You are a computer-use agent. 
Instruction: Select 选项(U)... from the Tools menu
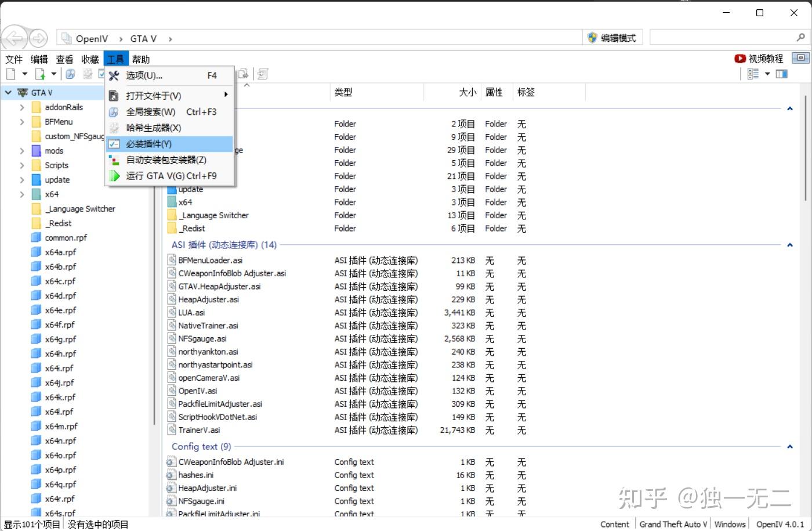pyautogui.click(x=144, y=75)
